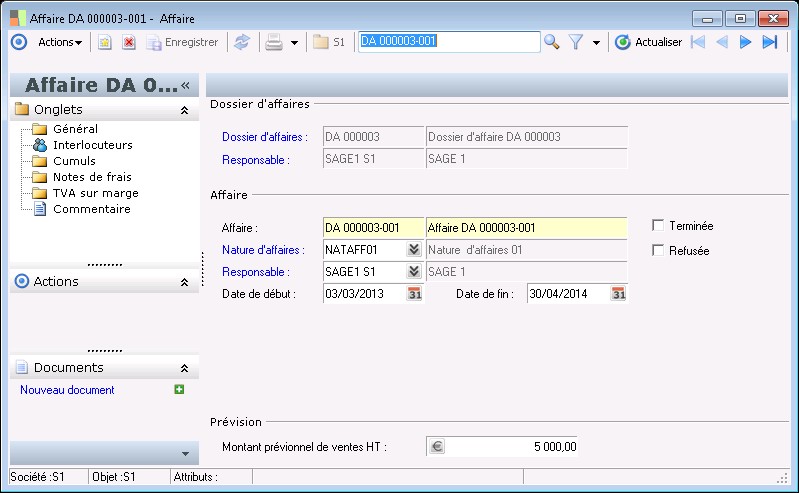Expand the Responsable SAGE1 S1 dropdown

pos(413,272)
